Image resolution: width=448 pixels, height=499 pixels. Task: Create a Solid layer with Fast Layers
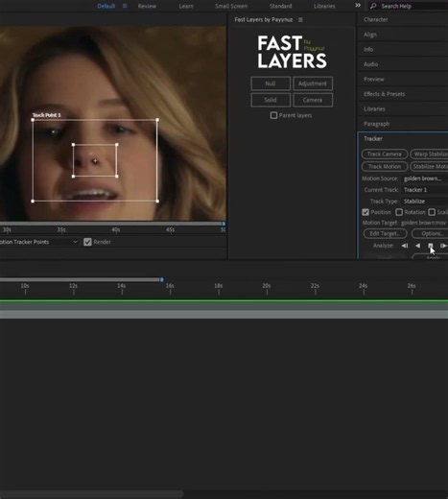coord(271,100)
